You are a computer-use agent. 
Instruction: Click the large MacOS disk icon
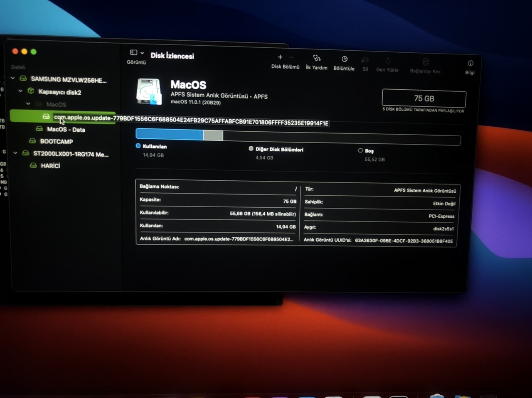[149, 91]
